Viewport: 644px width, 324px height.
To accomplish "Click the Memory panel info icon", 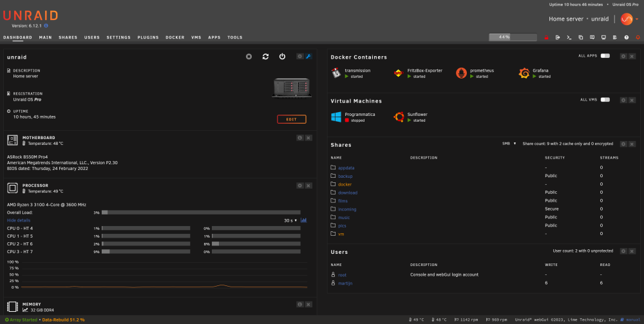I will pos(300,304).
